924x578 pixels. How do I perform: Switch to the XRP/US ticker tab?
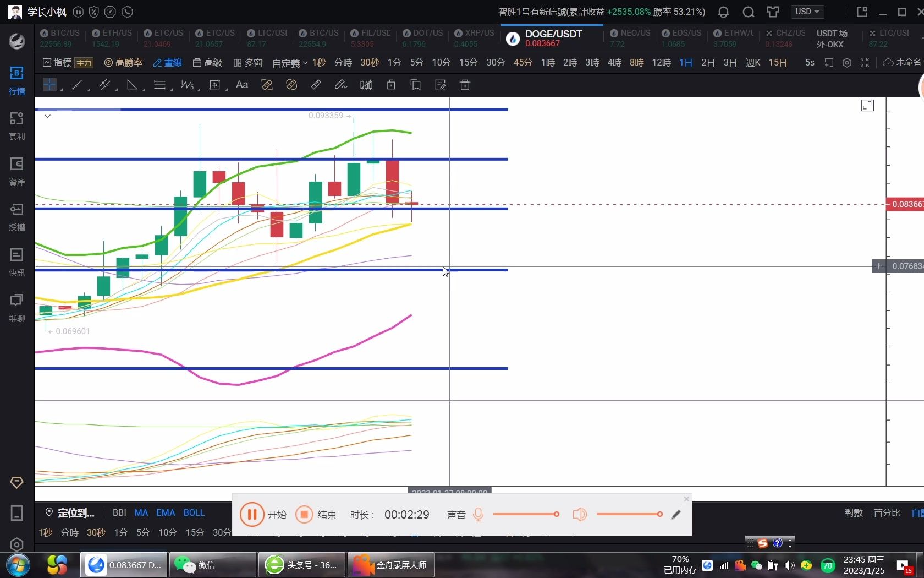pyautogui.click(x=474, y=39)
